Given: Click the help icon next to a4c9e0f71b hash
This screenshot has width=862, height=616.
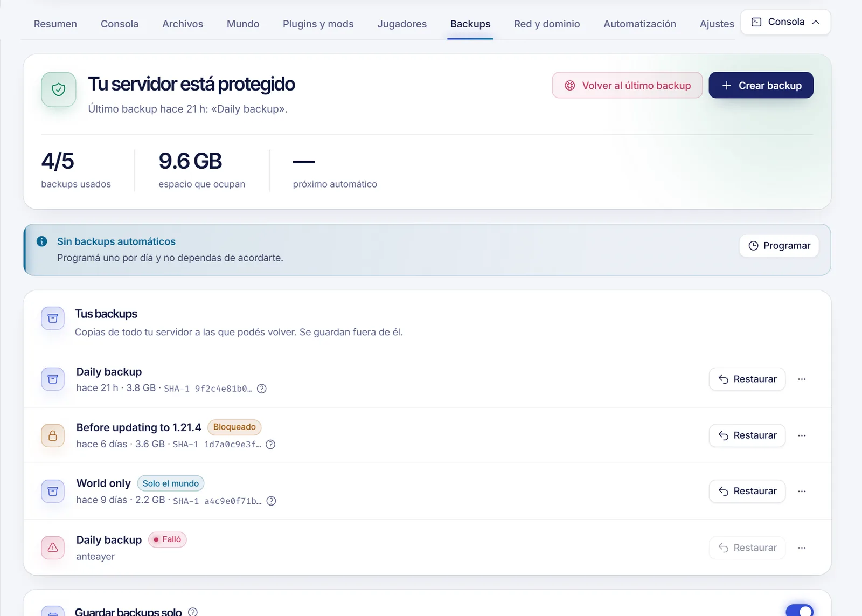Looking at the screenshot, I should point(272,501).
